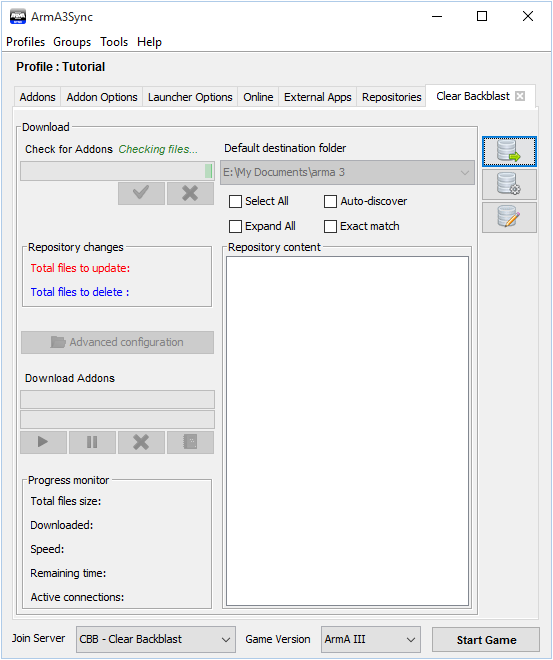The height and width of the screenshot is (660, 553).
Task: Close the Clear Backblast tab
Action: coord(520,96)
